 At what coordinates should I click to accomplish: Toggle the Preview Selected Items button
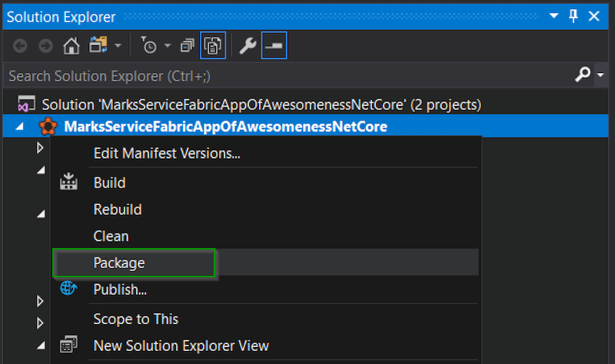(x=274, y=47)
